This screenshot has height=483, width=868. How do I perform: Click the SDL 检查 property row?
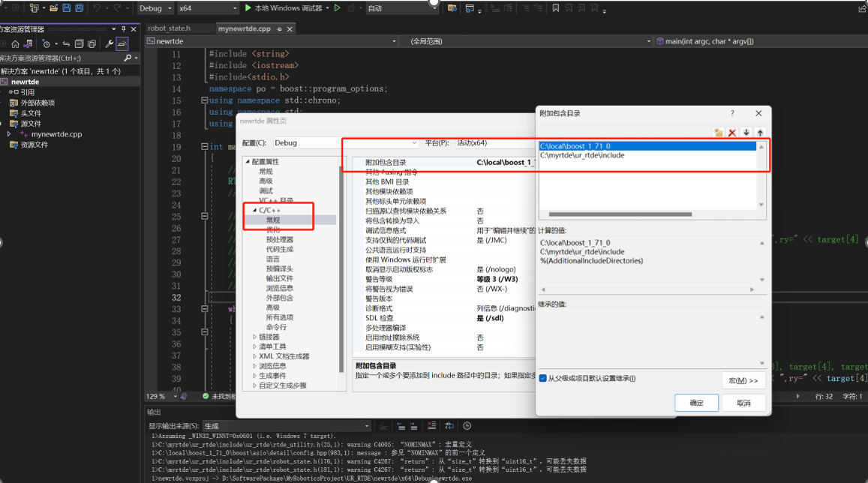[x=445, y=318]
